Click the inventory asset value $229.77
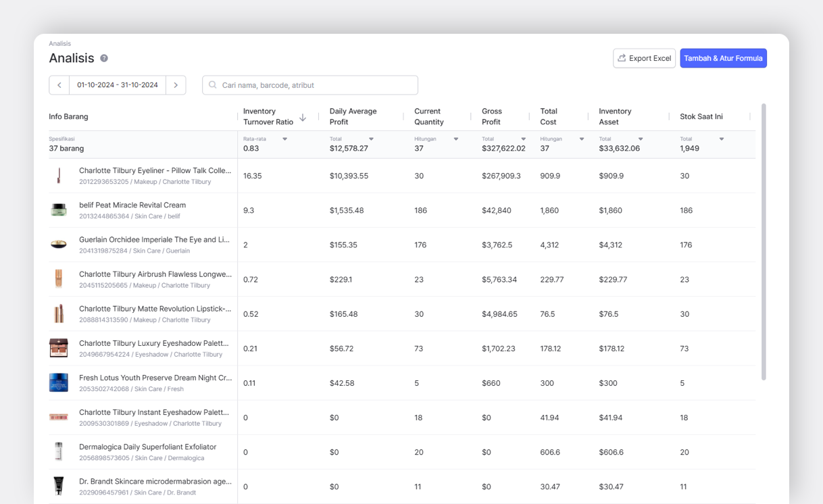 [613, 279]
